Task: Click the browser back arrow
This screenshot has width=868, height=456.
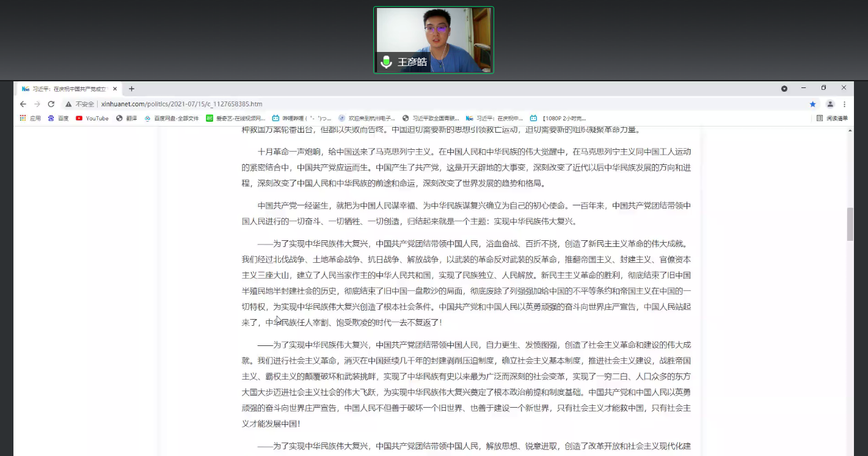Action: (x=23, y=104)
